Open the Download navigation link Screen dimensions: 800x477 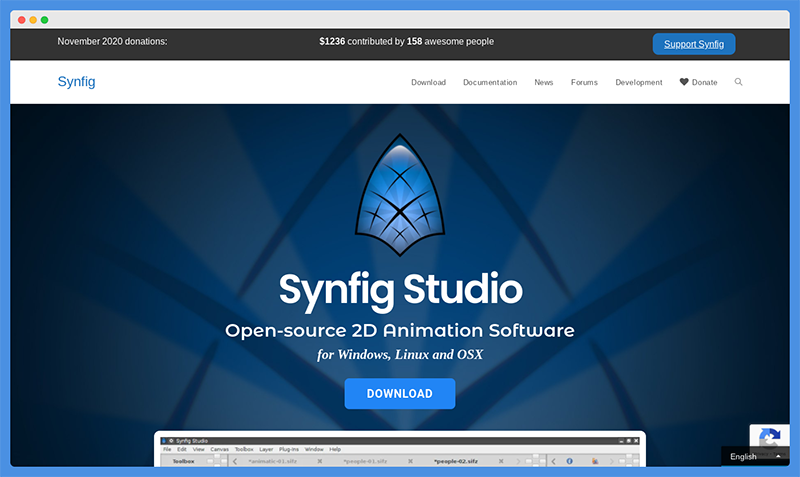click(x=429, y=82)
